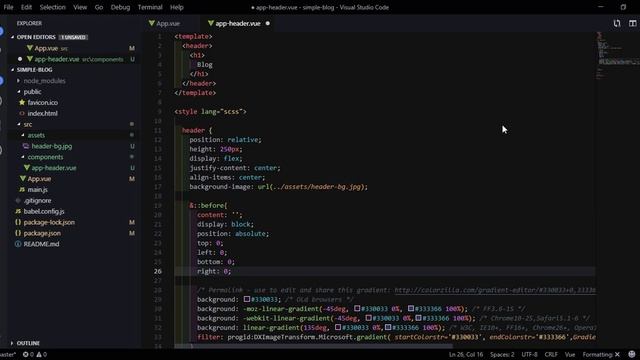Restore the window using the title bar button
This screenshot has height=360, width=640.
tap(623, 7)
